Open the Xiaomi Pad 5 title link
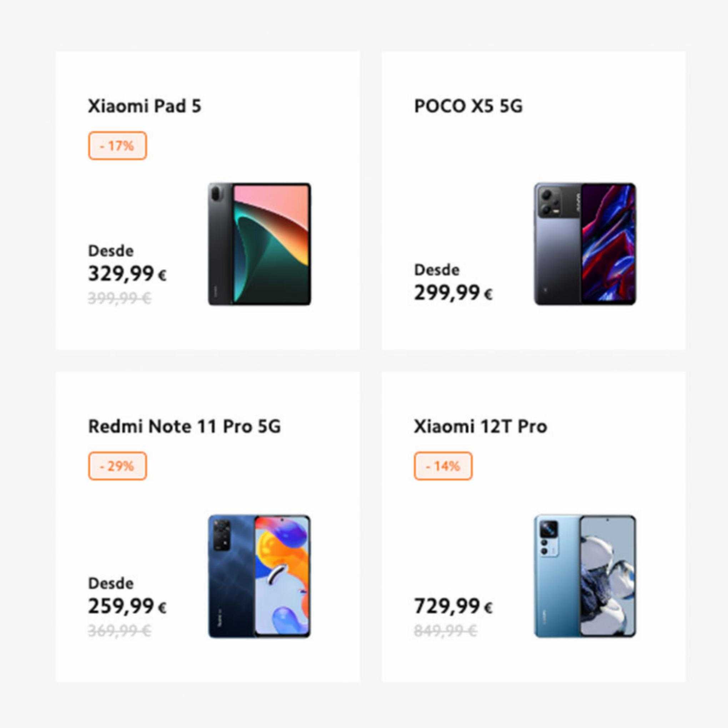728x728 pixels. click(x=145, y=106)
